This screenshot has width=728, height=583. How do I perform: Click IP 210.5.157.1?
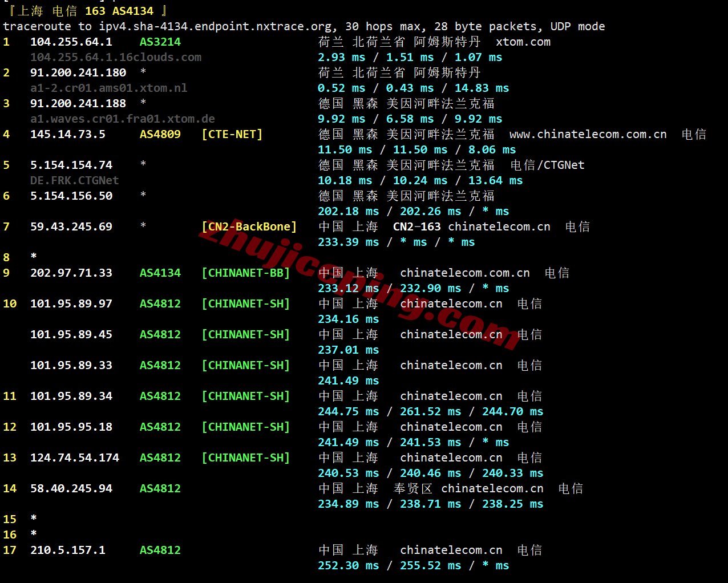click(68, 550)
